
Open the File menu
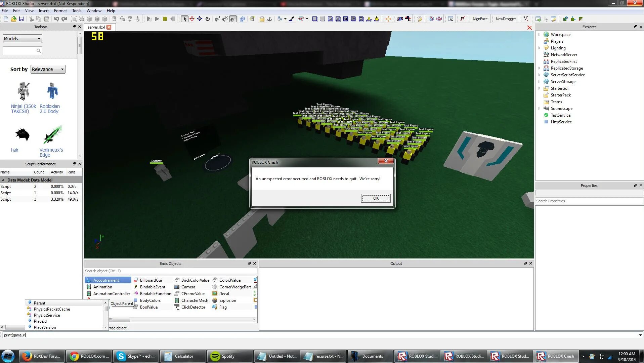(5, 11)
